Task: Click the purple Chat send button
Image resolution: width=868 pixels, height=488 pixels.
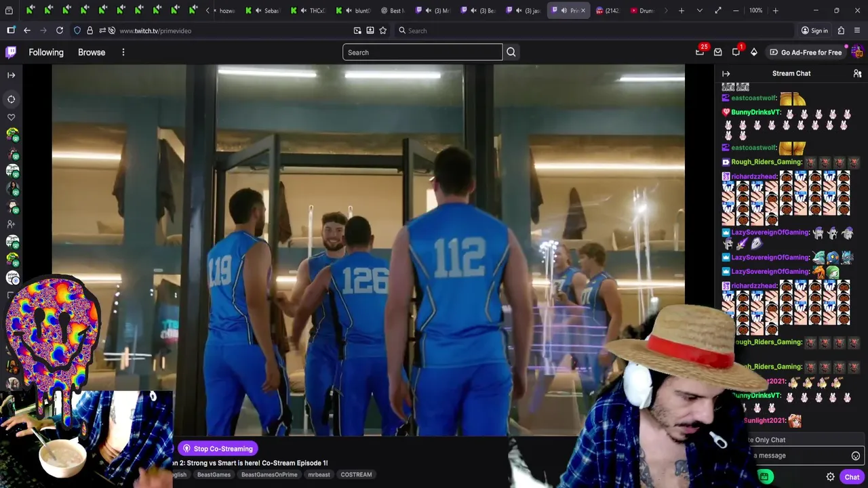Action: (852, 477)
